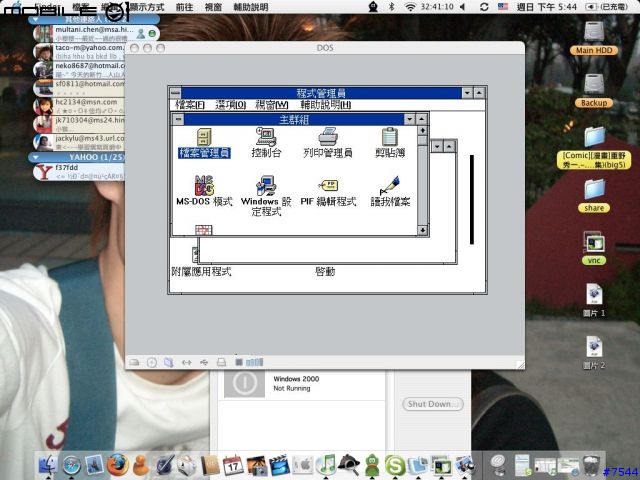Open the 控制台 (Control Panel) icon
This screenshot has height=480, width=640.
pyautogui.click(x=266, y=142)
